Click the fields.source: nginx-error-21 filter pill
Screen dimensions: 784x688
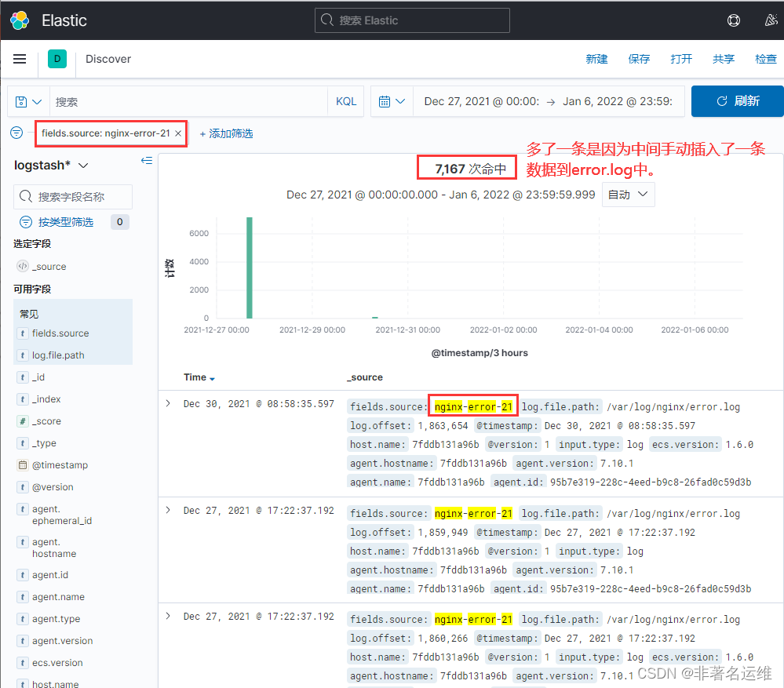pyautogui.click(x=105, y=133)
